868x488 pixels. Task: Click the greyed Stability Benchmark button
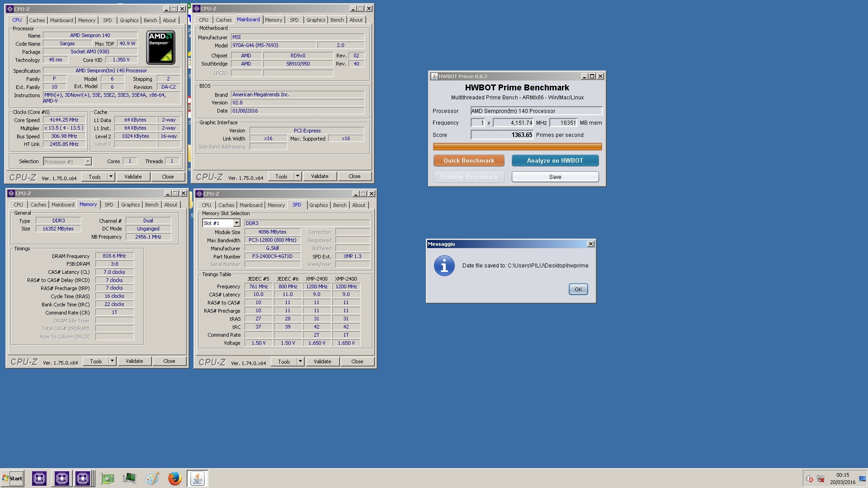[x=469, y=177]
